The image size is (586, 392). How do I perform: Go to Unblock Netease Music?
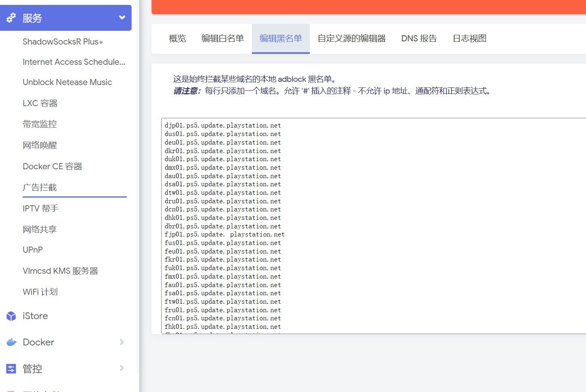[x=67, y=82]
